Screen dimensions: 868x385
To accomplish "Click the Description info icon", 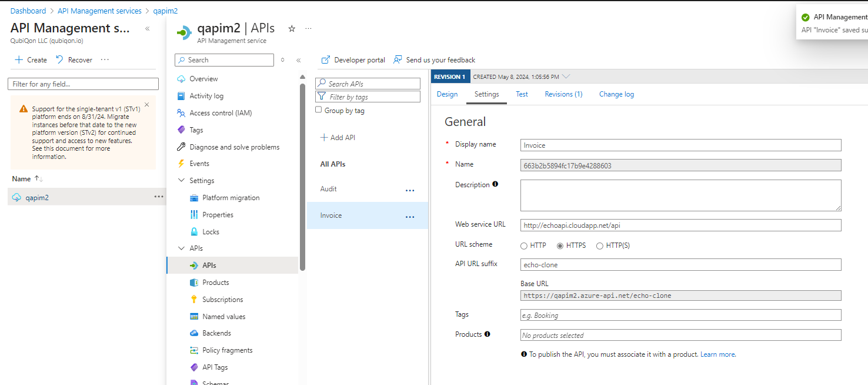I will (x=495, y=184).
